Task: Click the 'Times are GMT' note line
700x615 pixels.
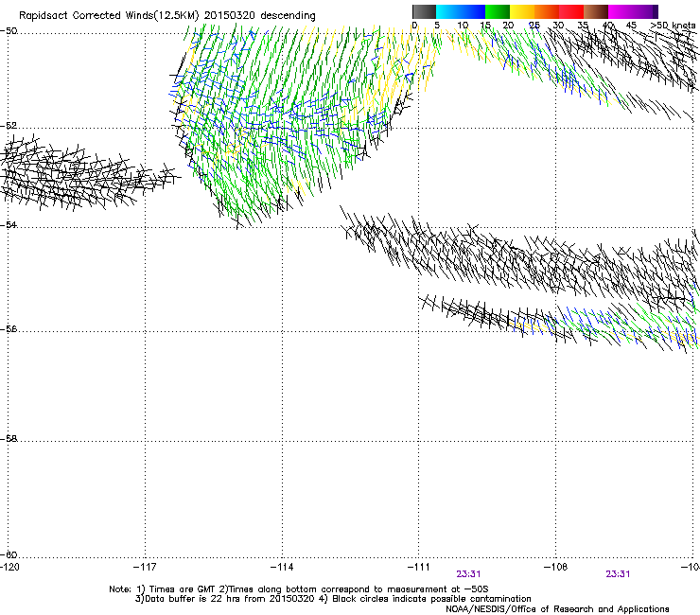Action: 298,589
